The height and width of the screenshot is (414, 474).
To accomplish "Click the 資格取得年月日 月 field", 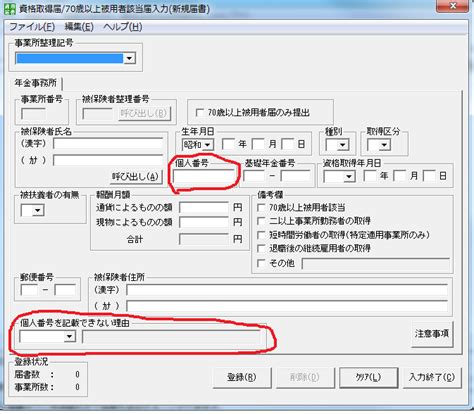I will (399, 176).
